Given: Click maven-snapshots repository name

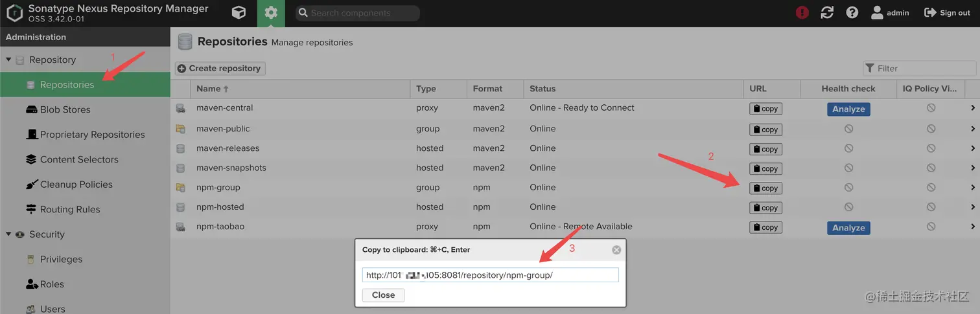Looking at the screenshot, I should (231, 168).
